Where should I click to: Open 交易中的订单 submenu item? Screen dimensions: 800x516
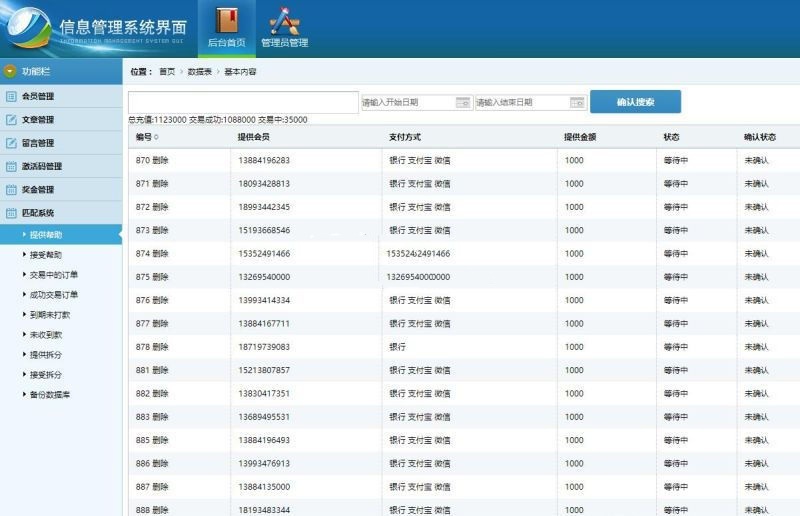click(54, 275)
